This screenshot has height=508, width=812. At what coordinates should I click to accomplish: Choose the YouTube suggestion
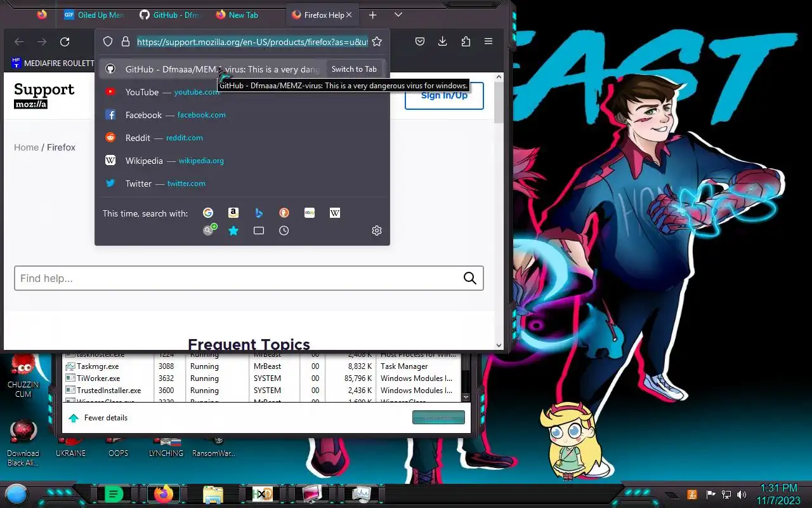click(x=242, y=92)
